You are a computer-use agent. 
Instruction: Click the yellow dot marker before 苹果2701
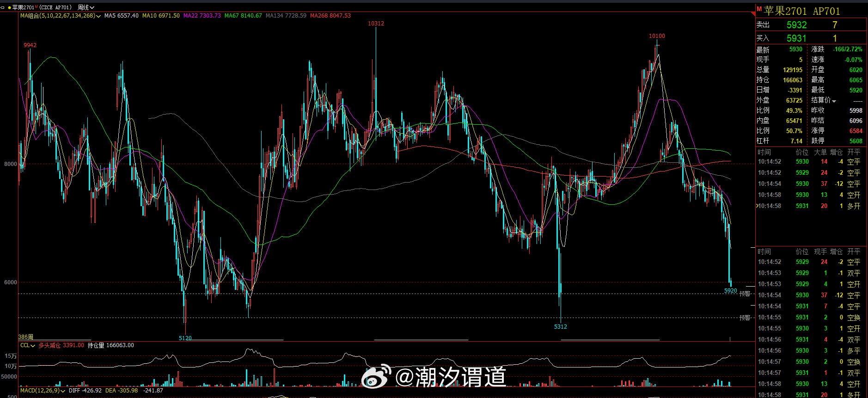point(9,7)
